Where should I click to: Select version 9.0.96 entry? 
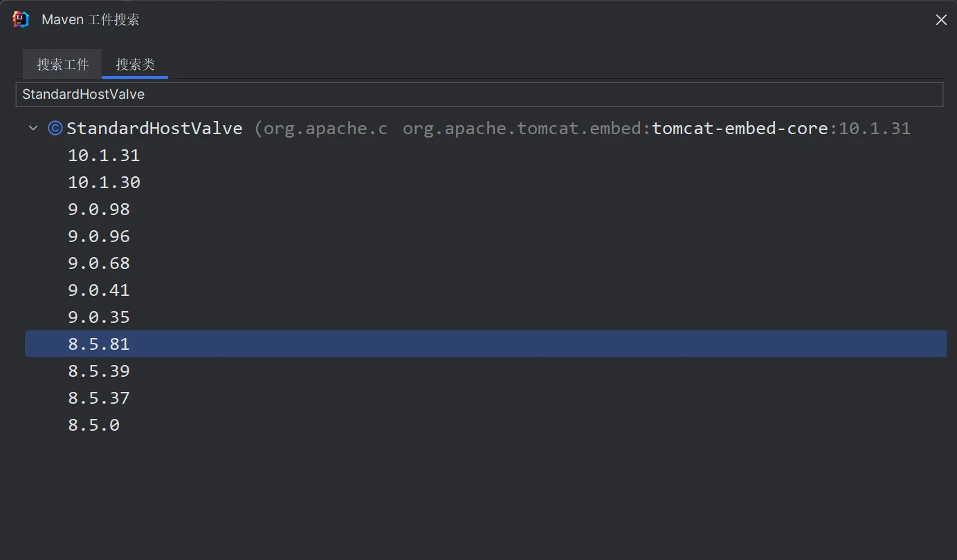point(99,236)
